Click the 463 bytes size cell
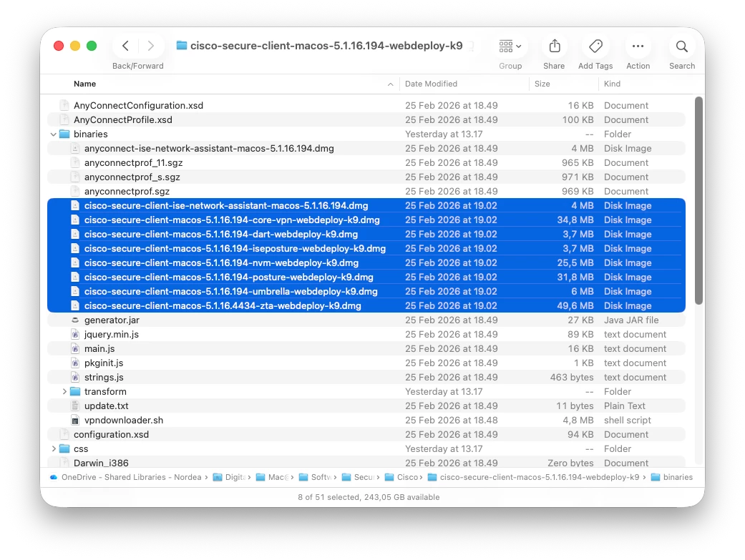 coord(572,377)
